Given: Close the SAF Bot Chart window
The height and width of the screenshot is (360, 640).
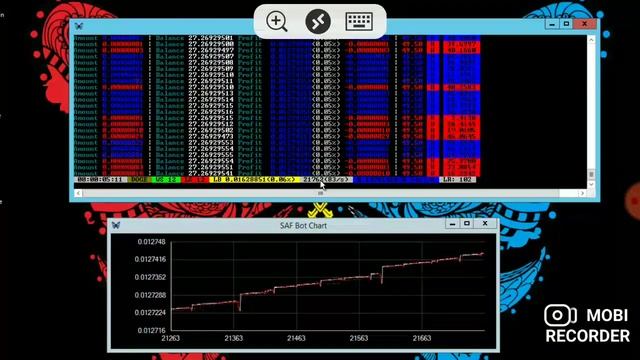Looking at the screenshot, I should click(485, 224).
